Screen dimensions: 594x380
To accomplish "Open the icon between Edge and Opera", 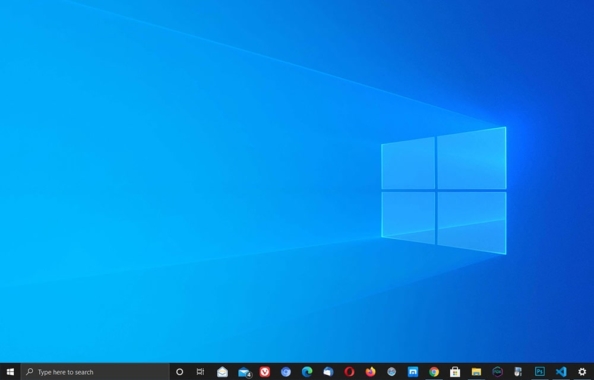I will 328,372.
